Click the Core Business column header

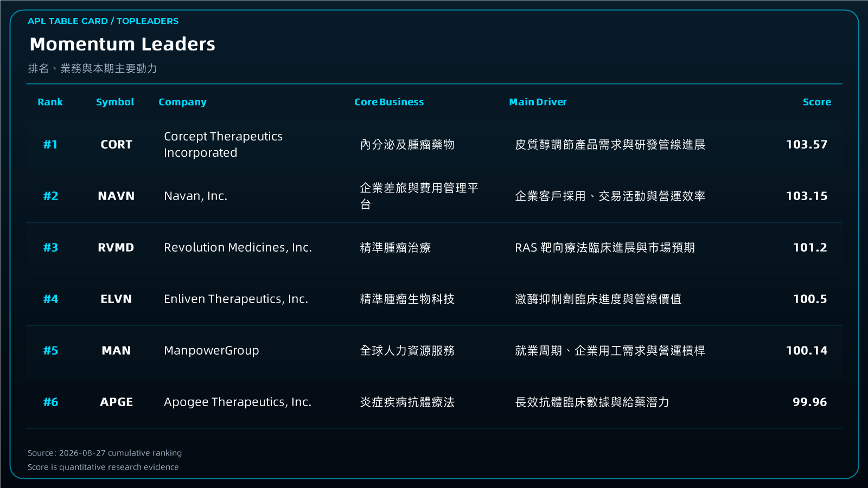[x=389, y=102]
